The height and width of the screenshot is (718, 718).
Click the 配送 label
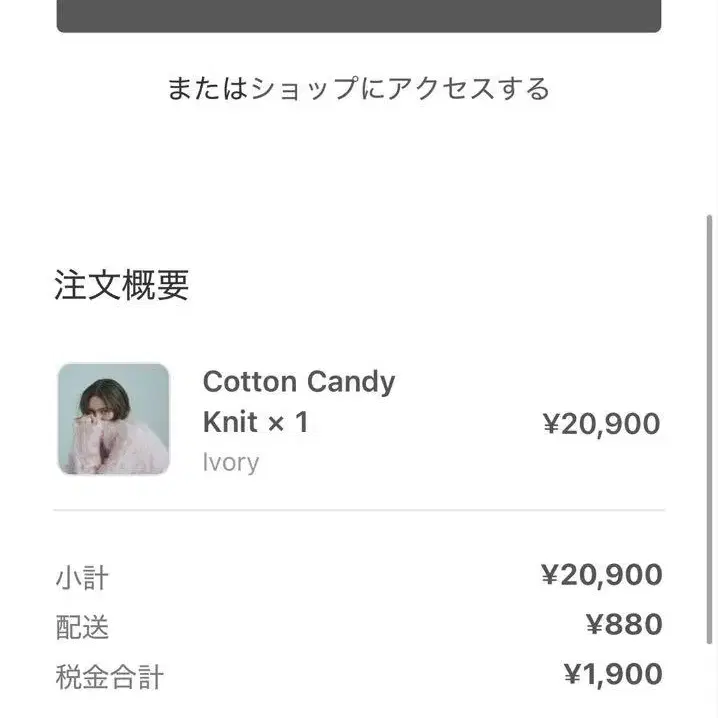(x=82, y=628)
